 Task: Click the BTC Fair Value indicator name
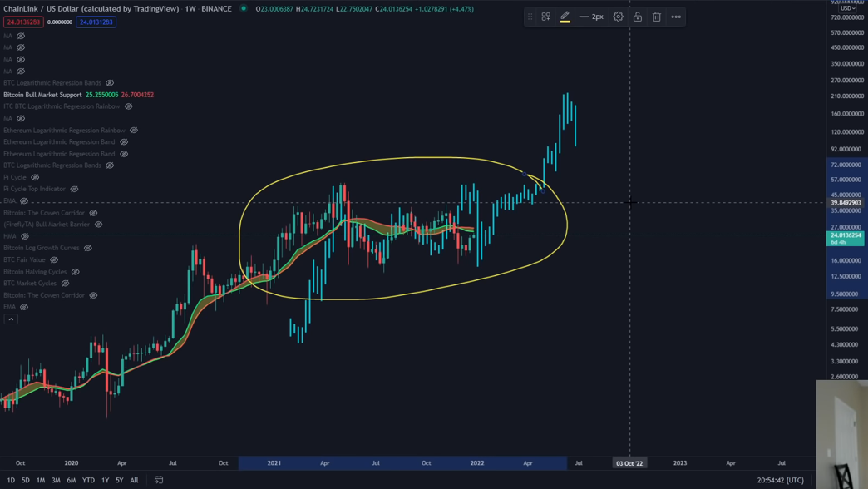pyautogui.click(x=24, y=259)
